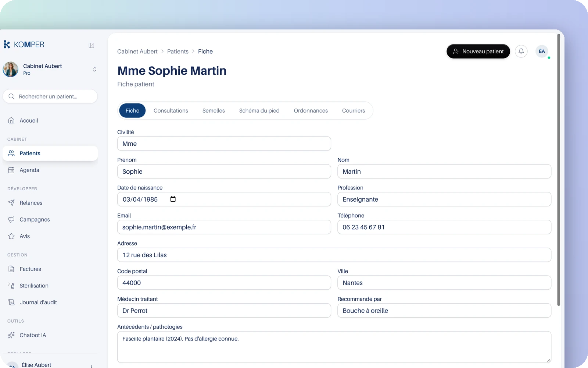Edit the Code postal field

click(224, 283)
